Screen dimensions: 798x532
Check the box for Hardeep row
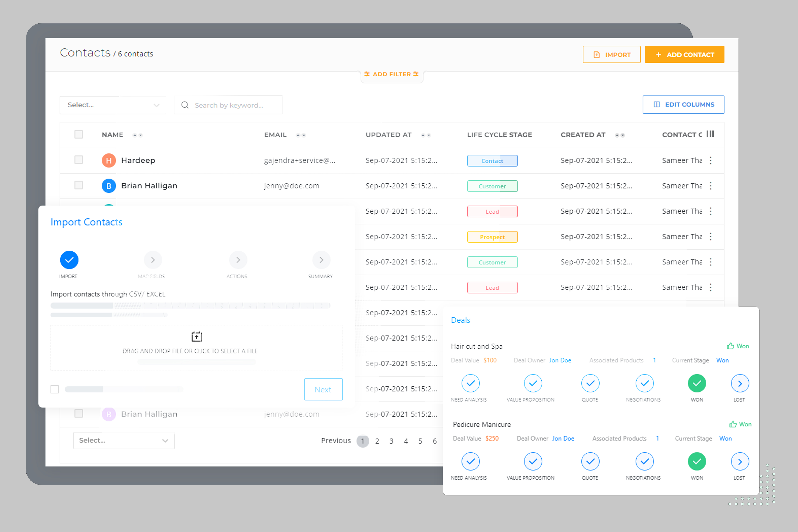[x=79, y=160]
